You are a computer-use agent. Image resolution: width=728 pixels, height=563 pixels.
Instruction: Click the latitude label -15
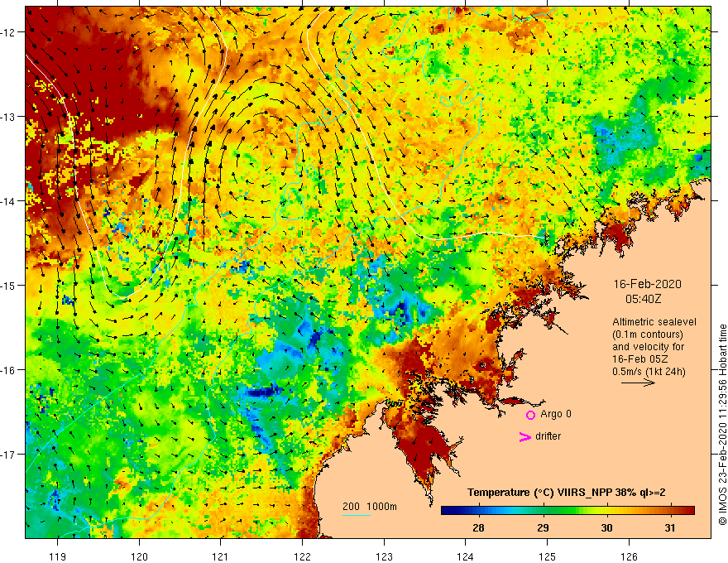10,285
